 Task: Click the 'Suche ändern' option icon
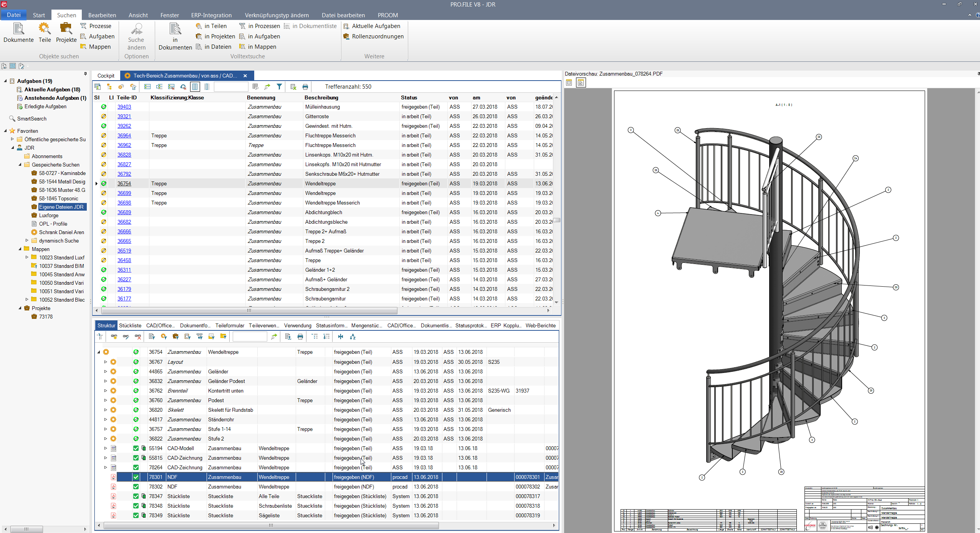click(x=136, y=29)
